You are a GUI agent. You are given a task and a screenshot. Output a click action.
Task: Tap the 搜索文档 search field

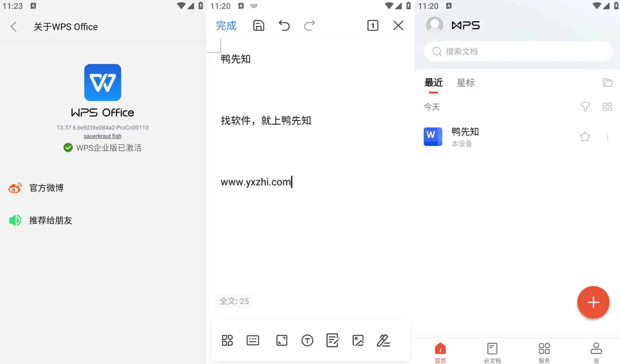[x=518, y=52]
